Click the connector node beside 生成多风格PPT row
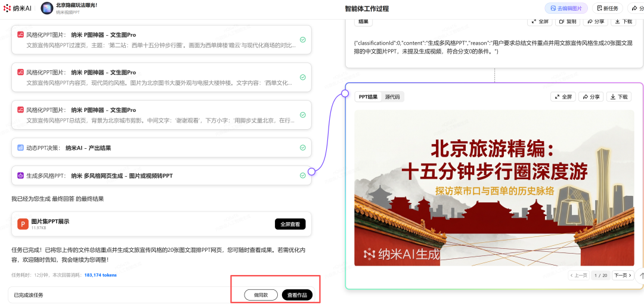This screenshot has width=644, height=306. pos(311,171)
